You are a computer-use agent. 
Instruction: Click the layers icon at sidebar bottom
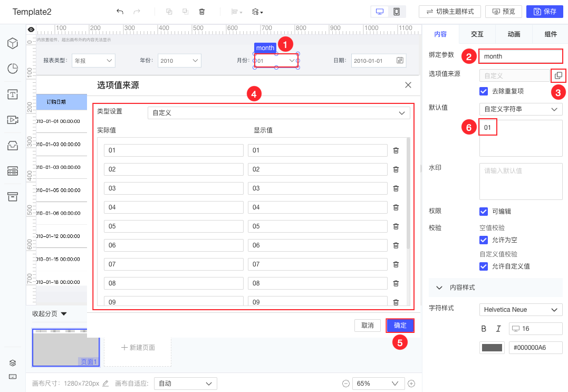13,363
